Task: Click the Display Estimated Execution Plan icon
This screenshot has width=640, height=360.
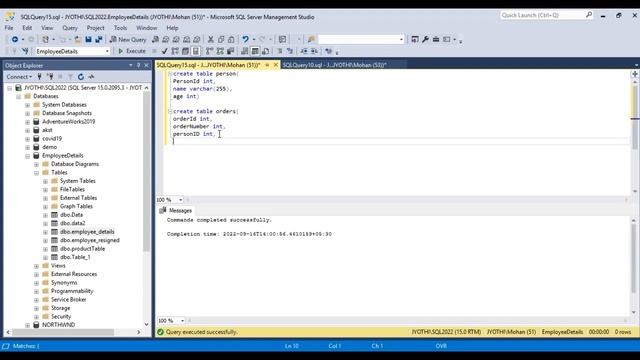Action: (175, 51)
